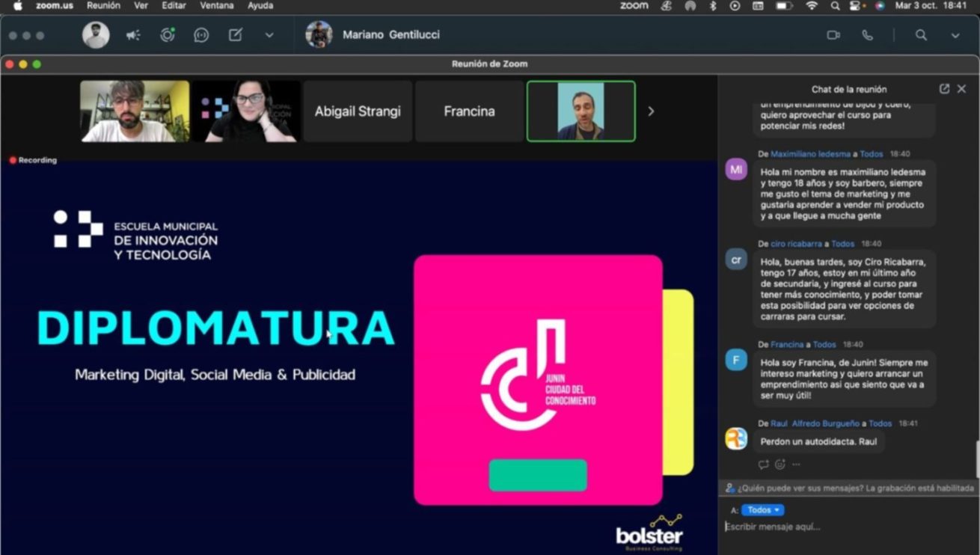The height and width of the screenshot is (555, 980).
Task: Click the Bluetooth icon in the menu bar
Action: click(713, 5)
